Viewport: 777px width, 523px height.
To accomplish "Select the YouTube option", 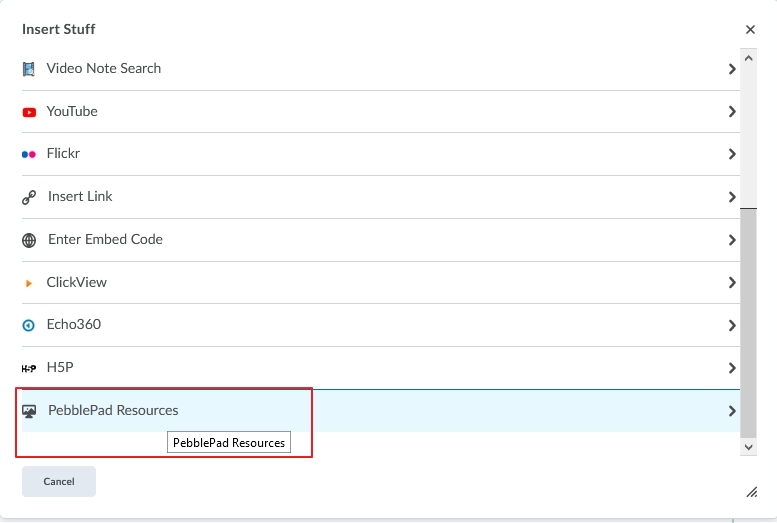I will [x=381, y=112].
